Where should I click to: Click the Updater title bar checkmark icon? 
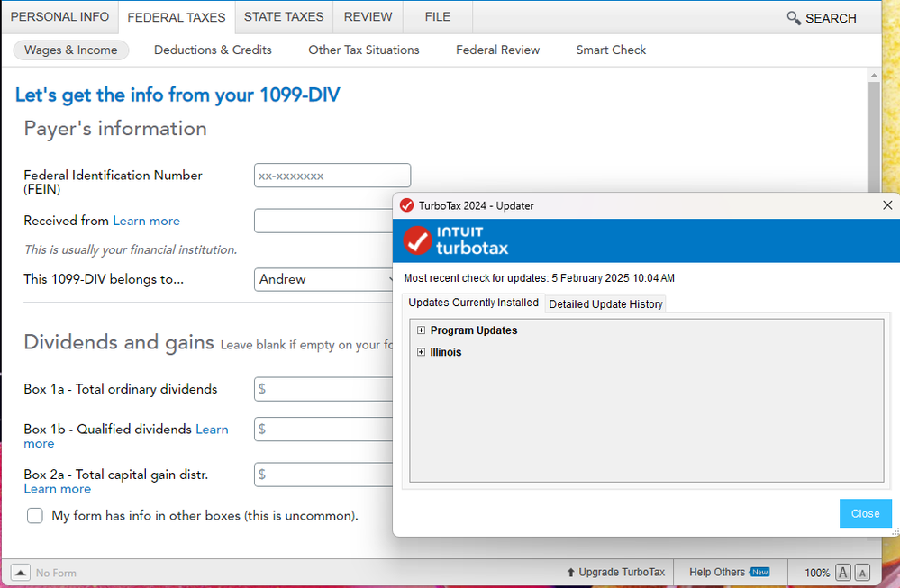pyautogui.click(x=407, y=205)
